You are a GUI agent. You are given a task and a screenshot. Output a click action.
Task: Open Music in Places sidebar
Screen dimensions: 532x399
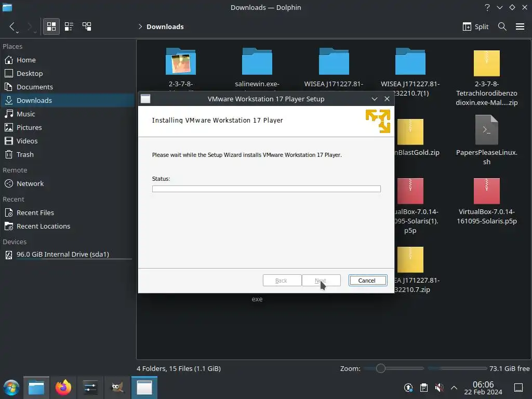tap(68, 114)
